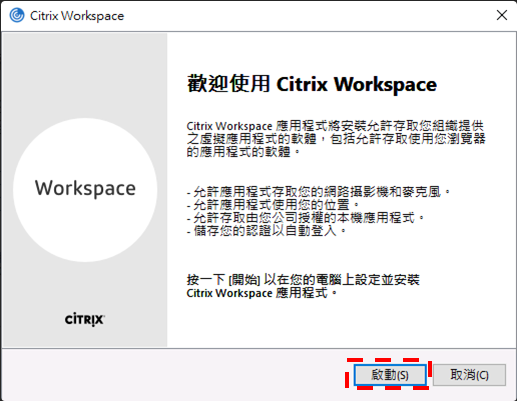Click the 歡迎使用 Citrix Workspace heading
The image size is (517, 401).
point(312,84)
